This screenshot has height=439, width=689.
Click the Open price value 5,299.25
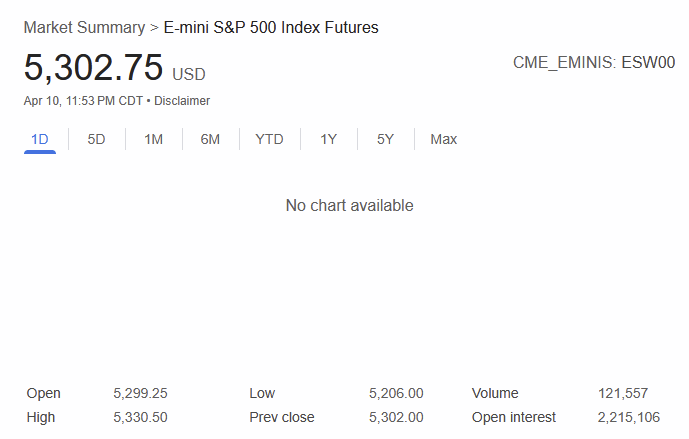140,394
